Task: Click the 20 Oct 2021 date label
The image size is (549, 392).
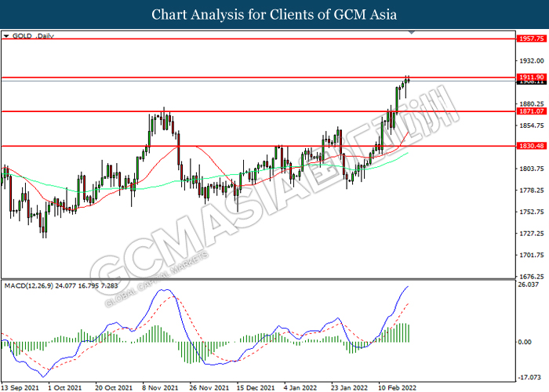Action: click(115, 388)
